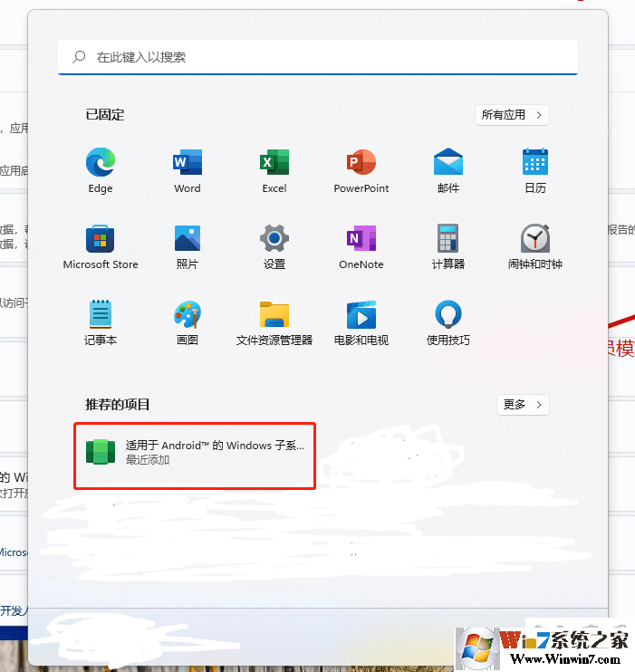The width and height of the screenshot is (635, 672).
Task: Click 所有应用 all apps button
Action: click(512, 115)
